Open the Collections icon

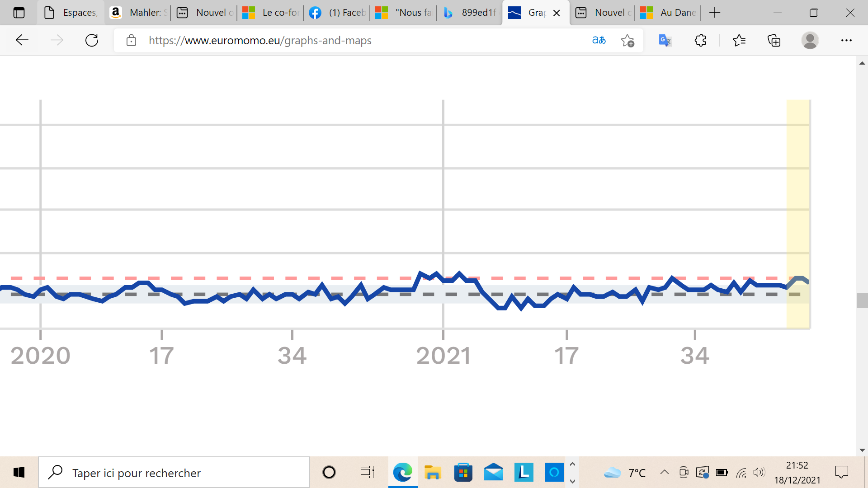point(774,40)
